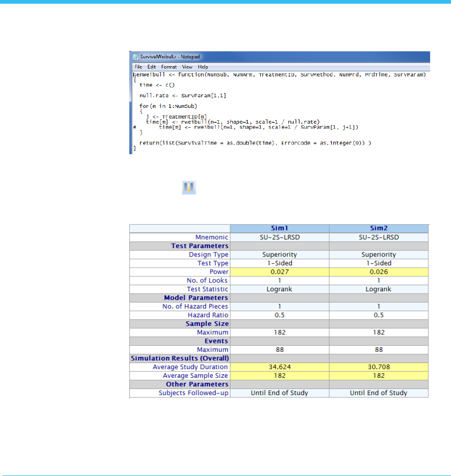Click Sim2 Mnemonic value SU-2S-LRSD
451x476 pixels.
click(x=379, y=237)
